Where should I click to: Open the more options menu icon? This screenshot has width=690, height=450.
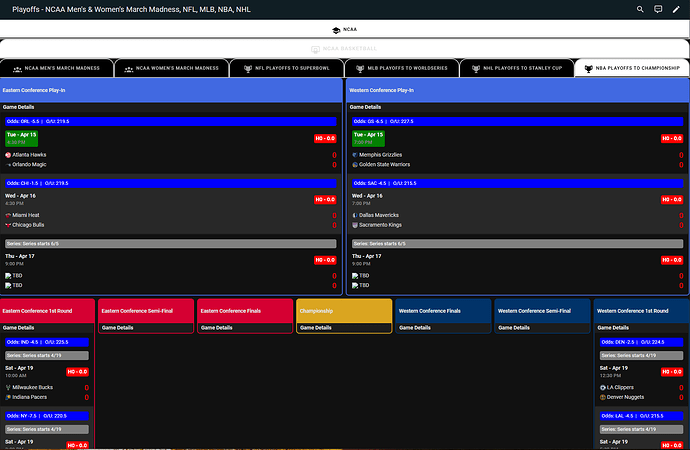pyautogui.click(x=676, y=9)
